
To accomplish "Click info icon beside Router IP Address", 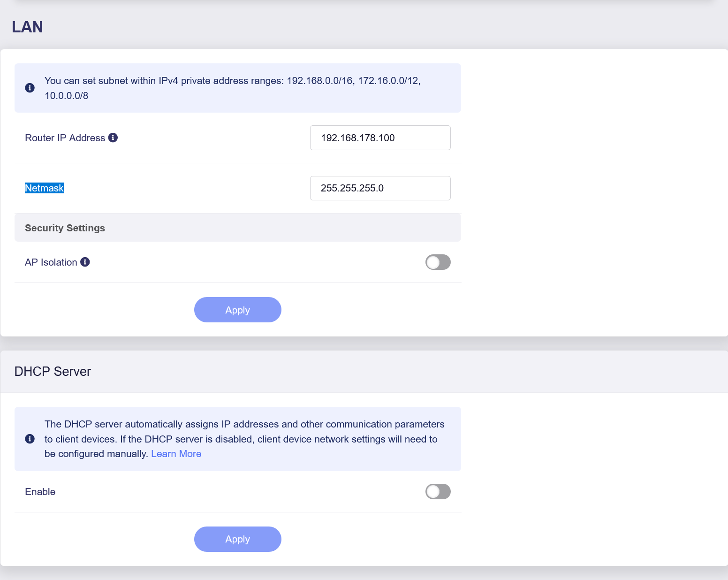I will click(x=113, y=137).
